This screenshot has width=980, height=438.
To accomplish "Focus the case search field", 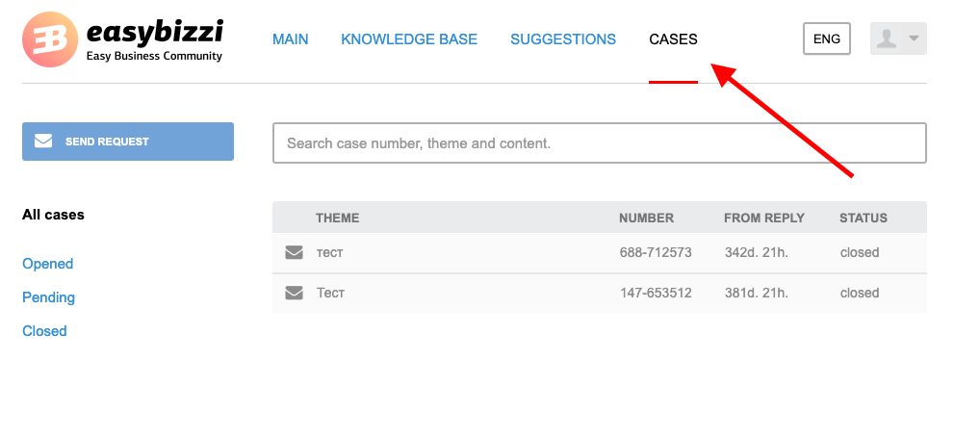I will (600, 143).
